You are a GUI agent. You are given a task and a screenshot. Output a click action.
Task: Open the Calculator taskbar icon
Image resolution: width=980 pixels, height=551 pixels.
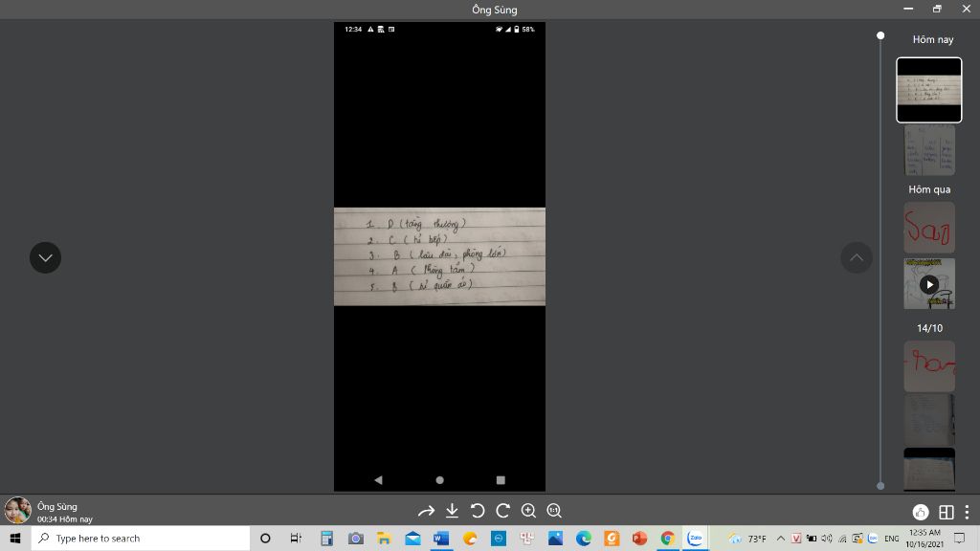point(326,538)
